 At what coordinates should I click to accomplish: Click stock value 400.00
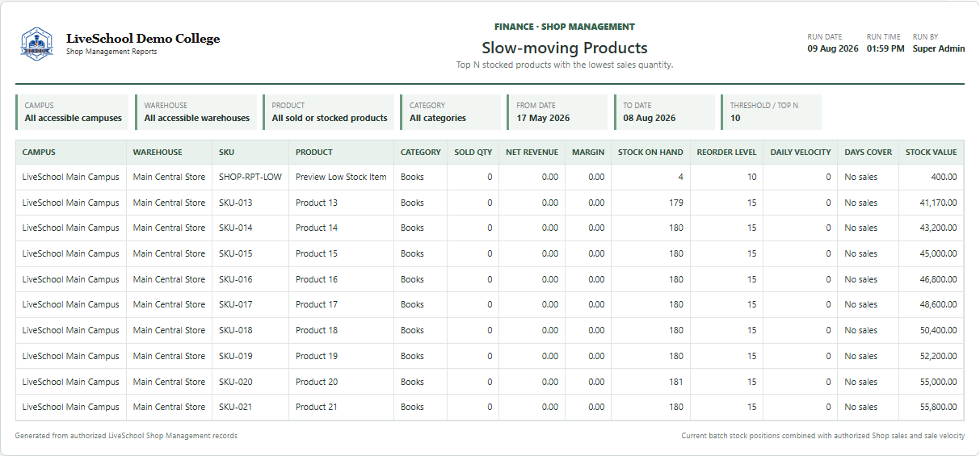944,177
